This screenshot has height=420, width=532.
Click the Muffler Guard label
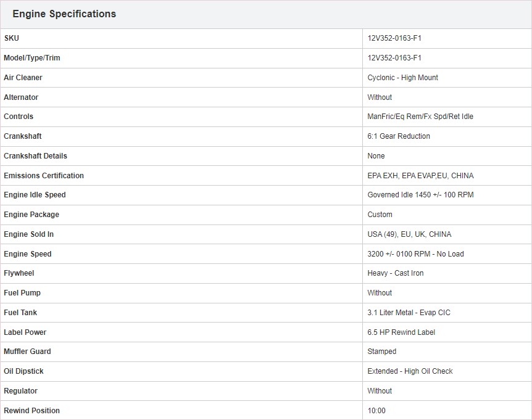[28, 352]
